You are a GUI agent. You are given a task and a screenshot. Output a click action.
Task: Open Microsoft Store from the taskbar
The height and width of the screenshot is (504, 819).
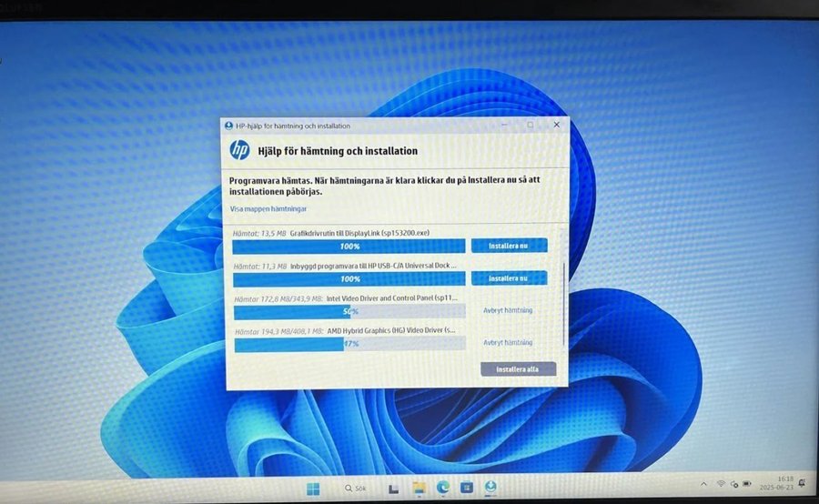pyautogui.click(x=467, y=488)
